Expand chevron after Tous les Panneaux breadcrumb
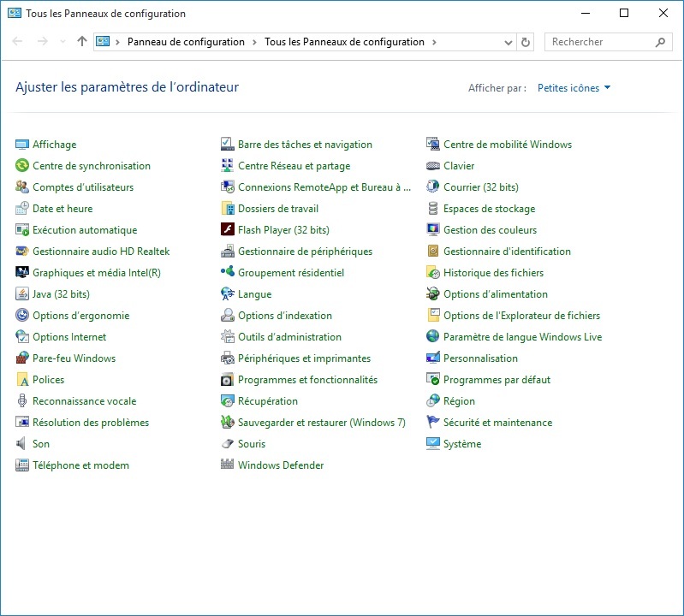Screen dimensions: 684x616 click(x=434, y=42)
